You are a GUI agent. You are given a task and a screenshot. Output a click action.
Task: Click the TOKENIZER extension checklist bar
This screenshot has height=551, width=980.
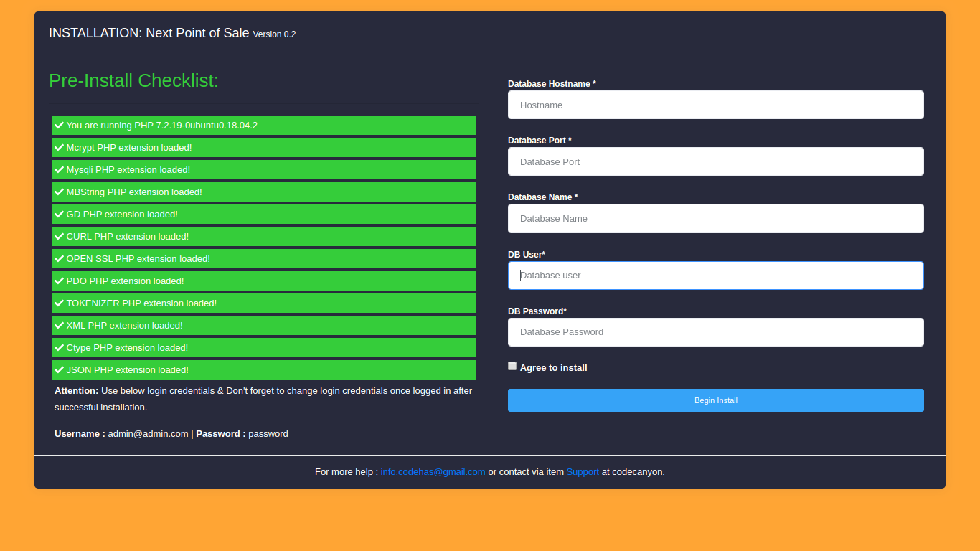(263, 303)
